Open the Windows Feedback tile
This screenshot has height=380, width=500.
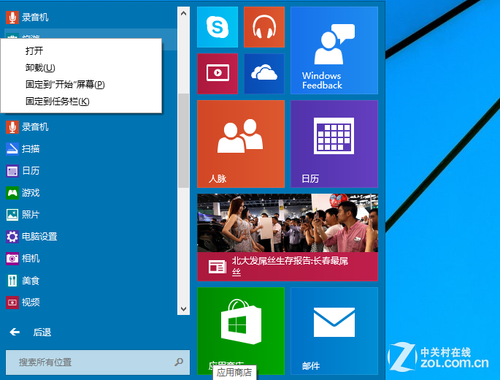coord(334,50)
